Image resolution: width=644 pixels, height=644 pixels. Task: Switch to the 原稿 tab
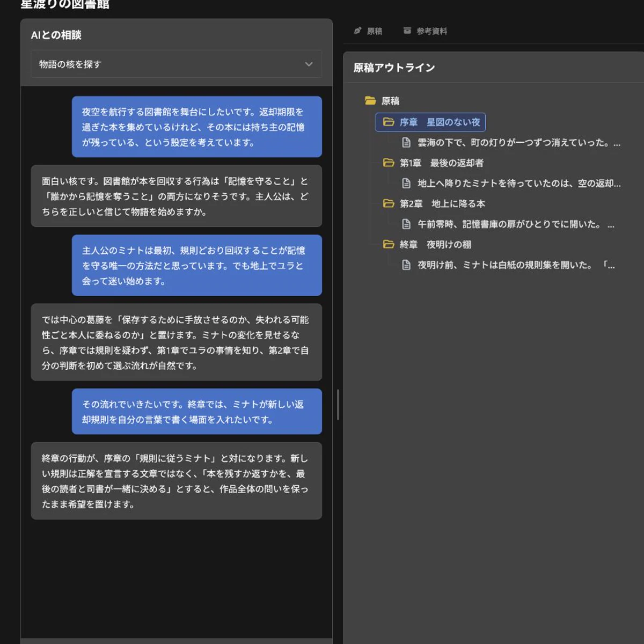click(x=368, y=31)
